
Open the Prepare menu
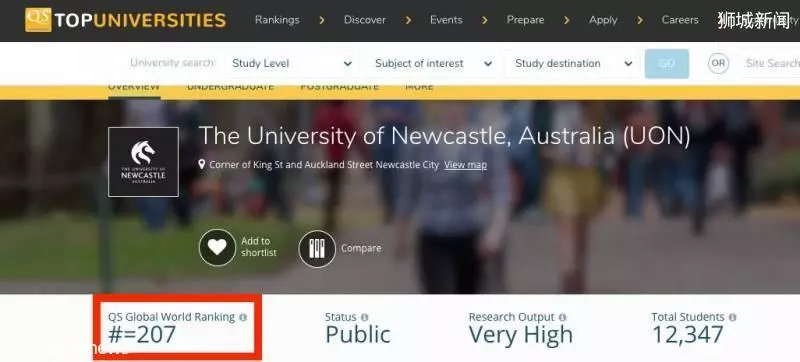(526, 20)
